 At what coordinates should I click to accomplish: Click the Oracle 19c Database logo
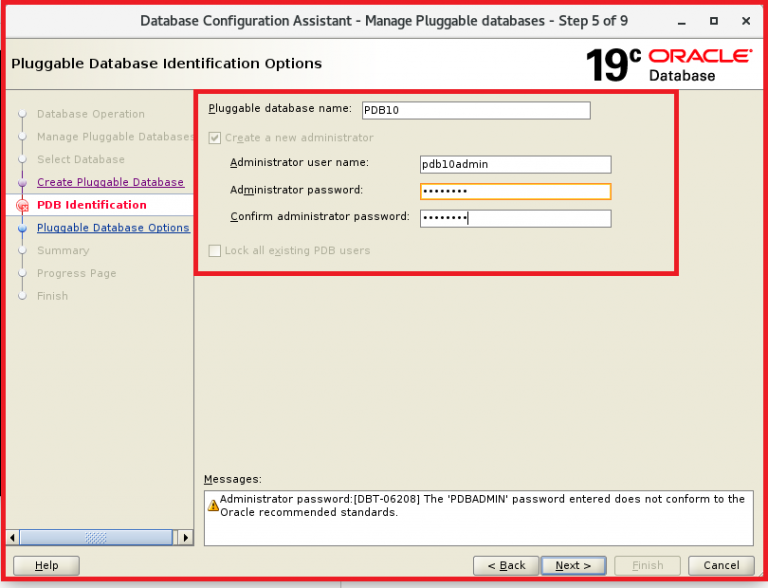coord(669,65)
